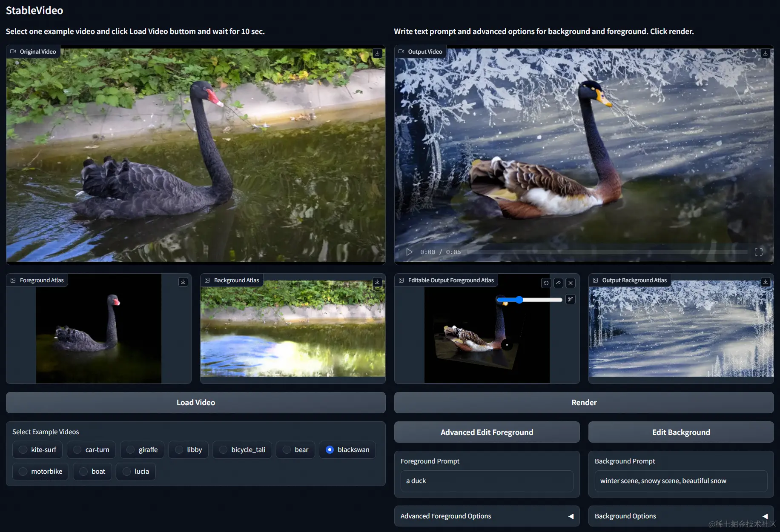Screen dimensions: 780x532
Task: Click the Load Video button
Action: 196,403
